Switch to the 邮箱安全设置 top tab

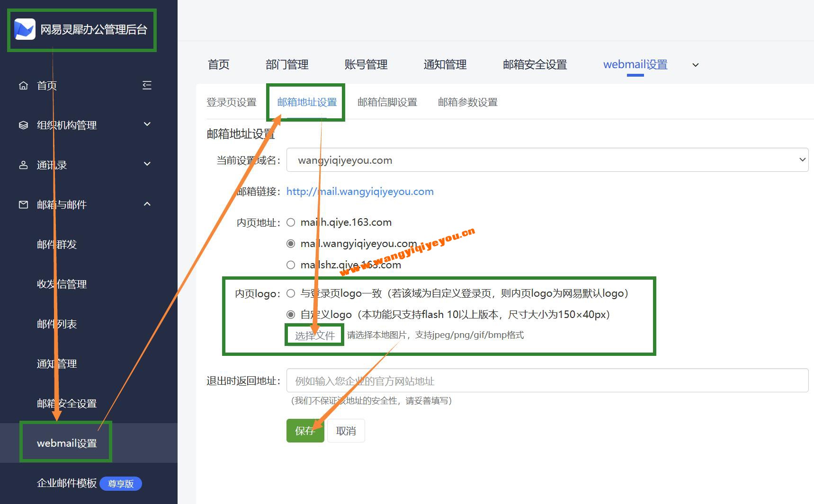[x=535, y=64]
